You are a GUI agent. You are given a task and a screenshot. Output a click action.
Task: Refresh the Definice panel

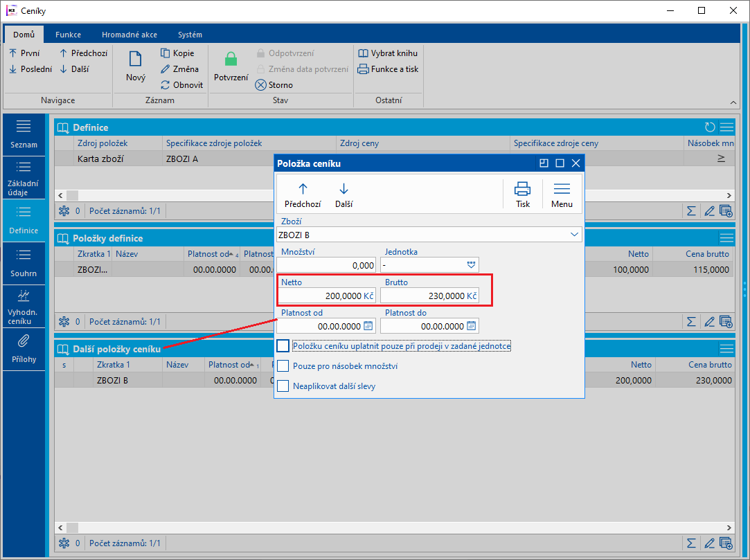click(x=710, y=127)
